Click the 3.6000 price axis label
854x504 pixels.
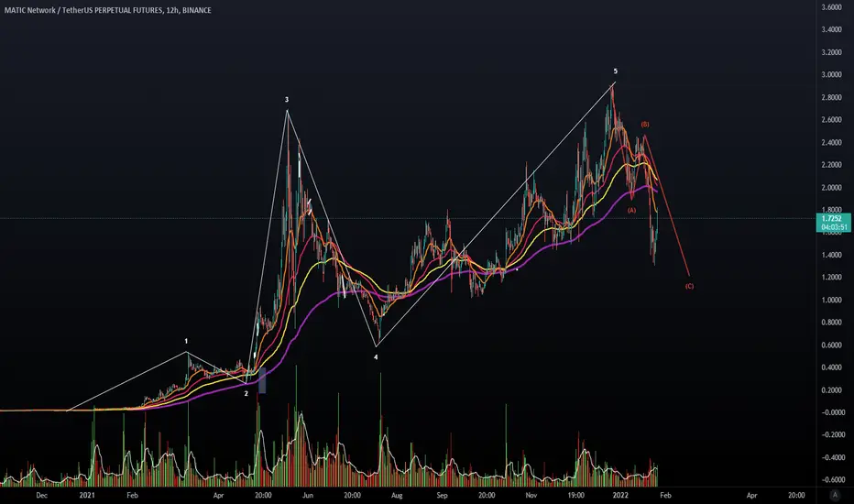(831, 7)
